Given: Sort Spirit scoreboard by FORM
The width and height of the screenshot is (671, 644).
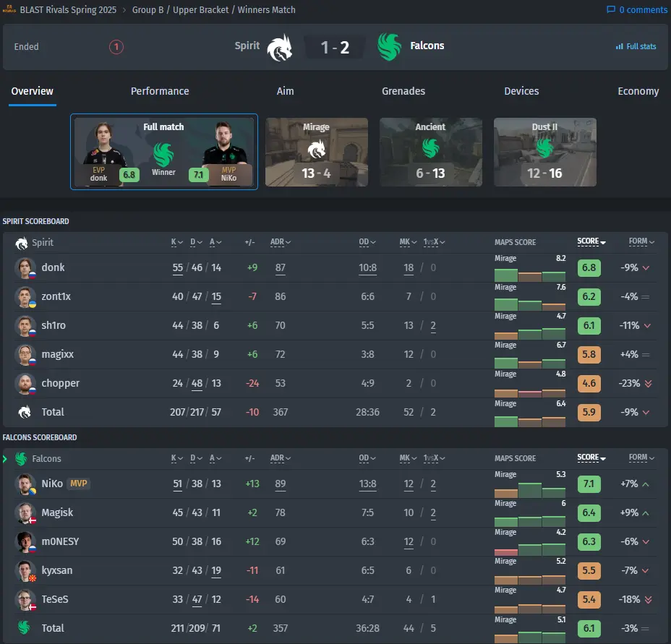Looking at the screenshot, I should pyautogui.click(x=641, y=241).
